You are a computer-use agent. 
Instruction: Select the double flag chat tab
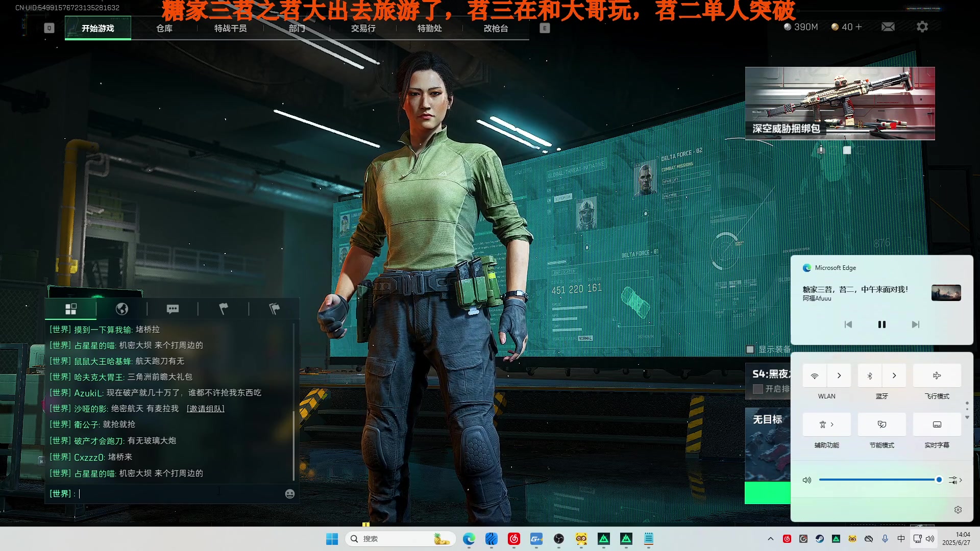pyautogui.click(x=274, y=309)
